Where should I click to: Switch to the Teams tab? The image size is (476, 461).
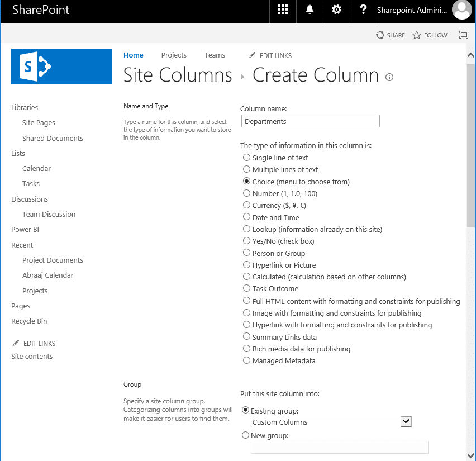tap(215, 55)
